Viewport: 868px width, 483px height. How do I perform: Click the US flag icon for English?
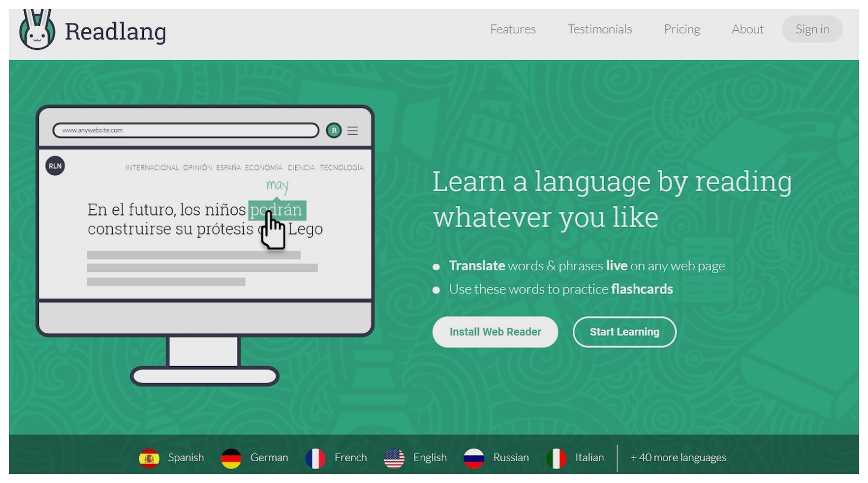click(394, 458)
